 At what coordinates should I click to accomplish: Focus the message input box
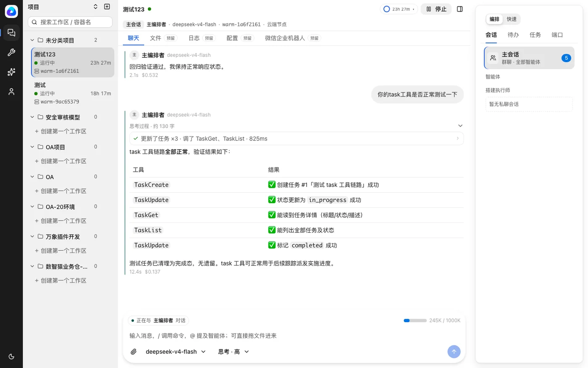click(294, 336)
